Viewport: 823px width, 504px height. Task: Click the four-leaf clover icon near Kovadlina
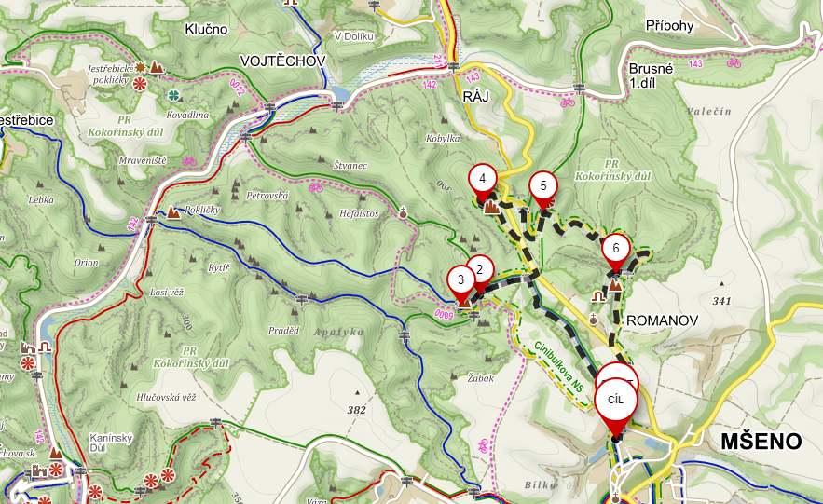[173, 95]
